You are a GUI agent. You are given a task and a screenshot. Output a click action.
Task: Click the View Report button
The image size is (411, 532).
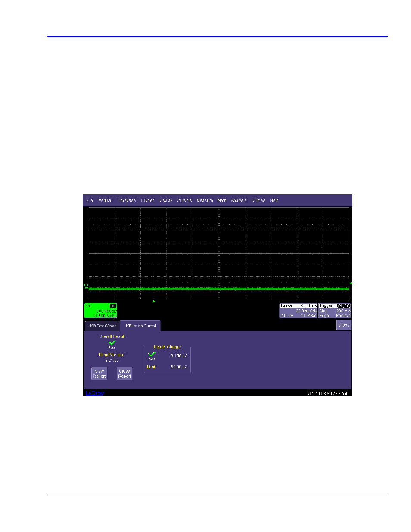coord(100,373)
